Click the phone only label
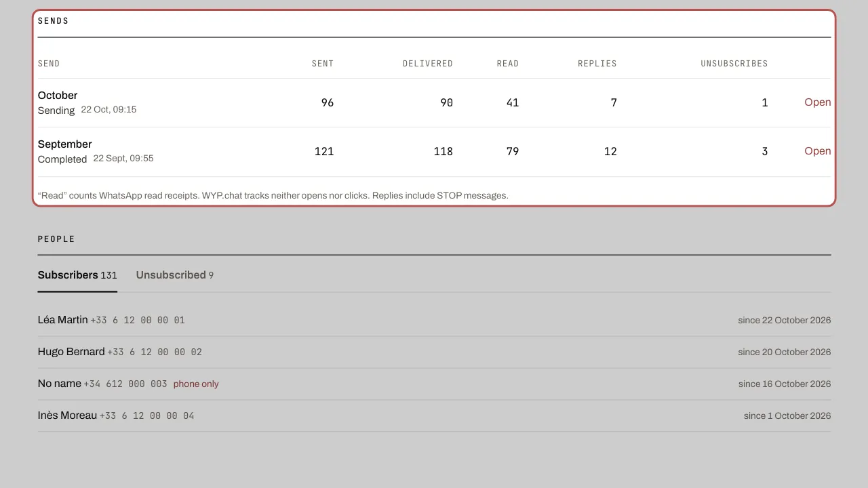This screenshot has width=868, height=488. 196,384
